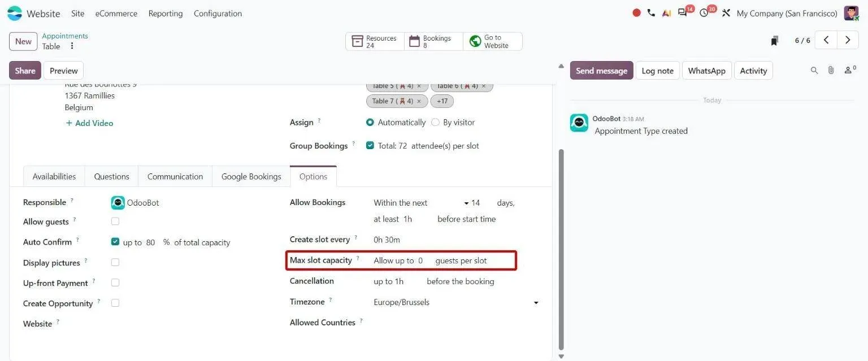Select the Options tab

[313, 176]
